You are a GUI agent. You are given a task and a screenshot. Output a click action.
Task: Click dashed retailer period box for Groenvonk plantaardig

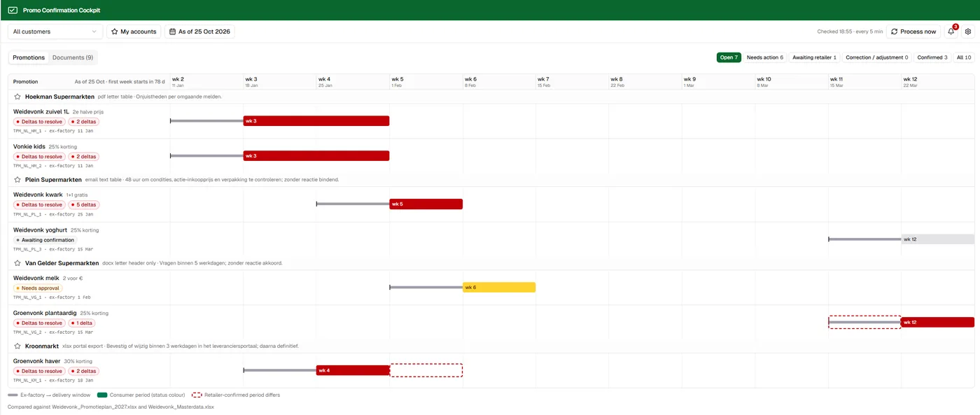[864, 322]
